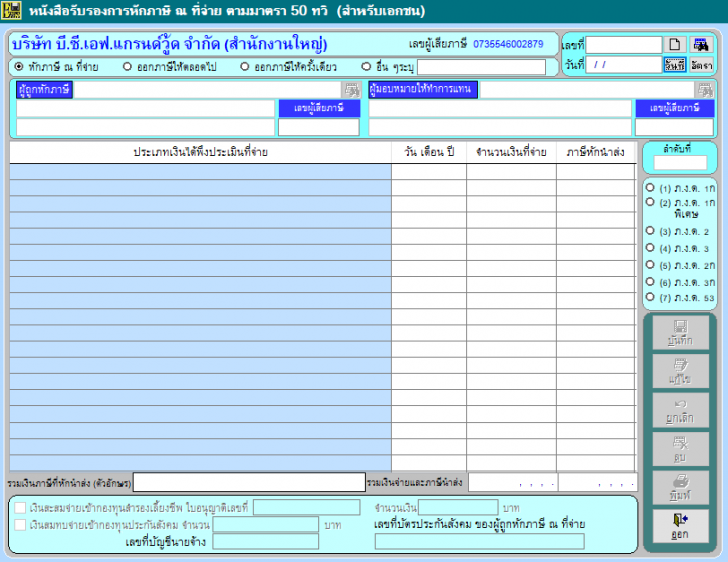Select (5) ภ.ง.ด. 2ก radio option
This screenshot has height=562, width=728.
pos(650,265)
